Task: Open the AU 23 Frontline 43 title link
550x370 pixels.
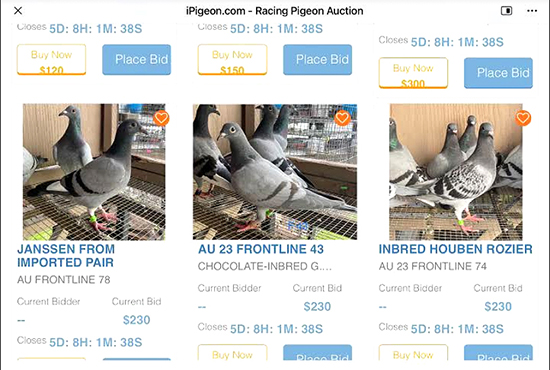Action: point(261,249)
